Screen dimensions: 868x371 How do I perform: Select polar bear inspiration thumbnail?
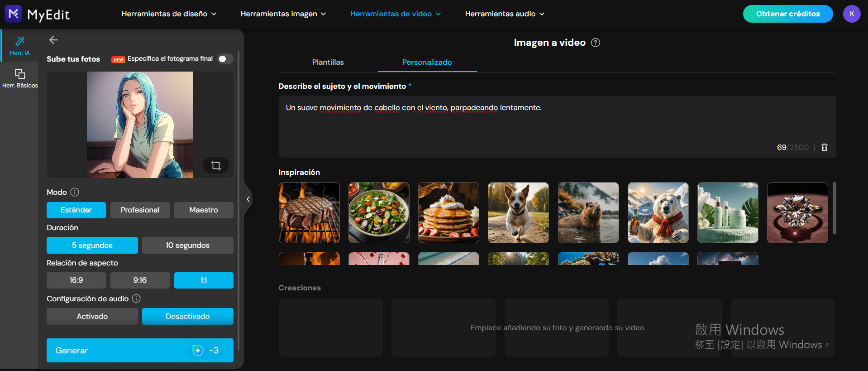658,212
